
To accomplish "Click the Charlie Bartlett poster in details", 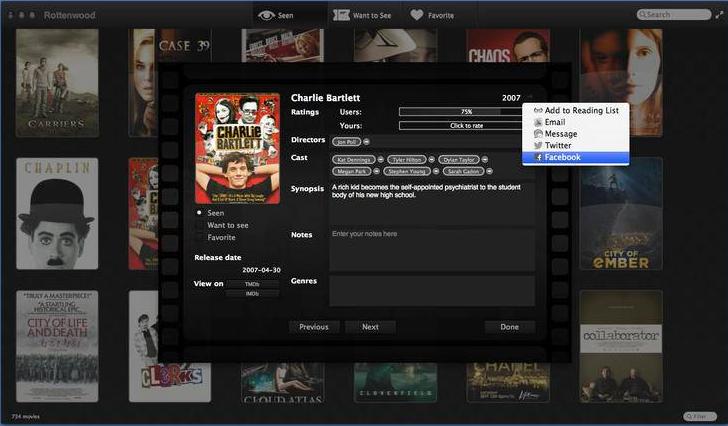I will (237, 148).
